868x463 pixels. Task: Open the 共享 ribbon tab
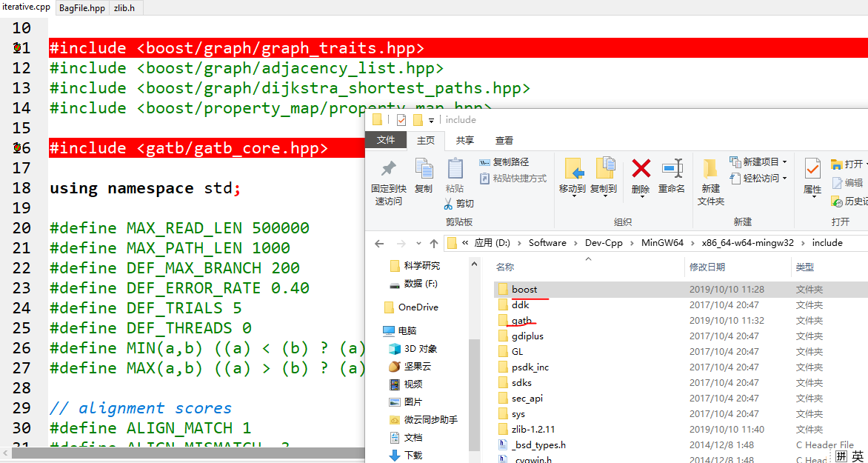465,141
